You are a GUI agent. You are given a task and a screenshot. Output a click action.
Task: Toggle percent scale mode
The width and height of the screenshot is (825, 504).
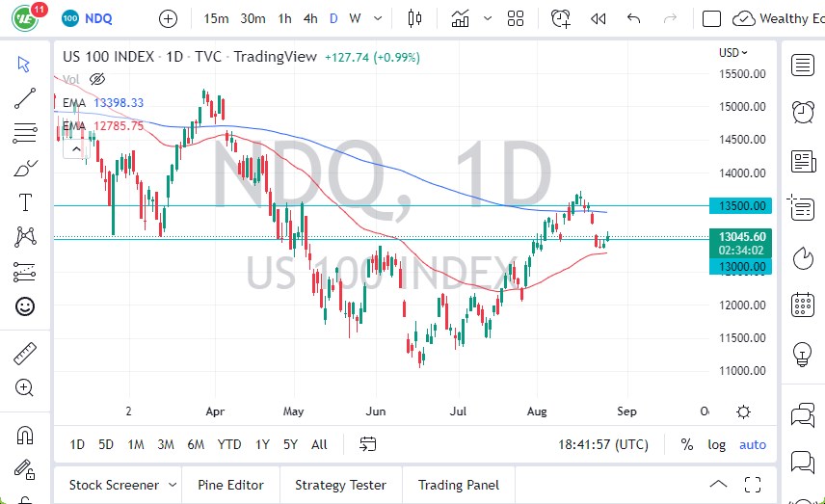(687, 444)
